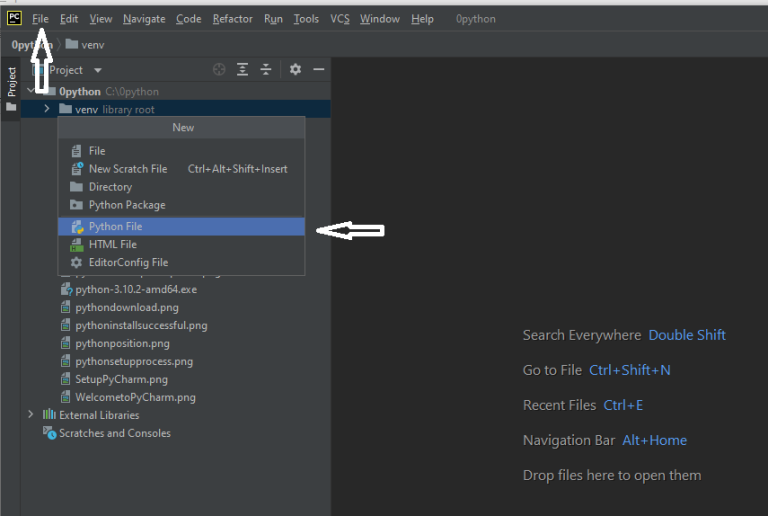Click the Expand All icon
This screenshot has height=516, width=768.
click(x=242, y=70)
